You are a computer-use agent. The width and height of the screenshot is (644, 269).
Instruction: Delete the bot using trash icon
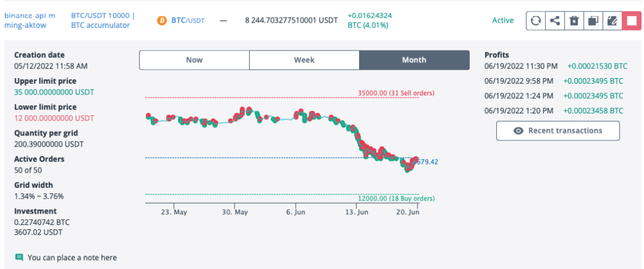574,20
